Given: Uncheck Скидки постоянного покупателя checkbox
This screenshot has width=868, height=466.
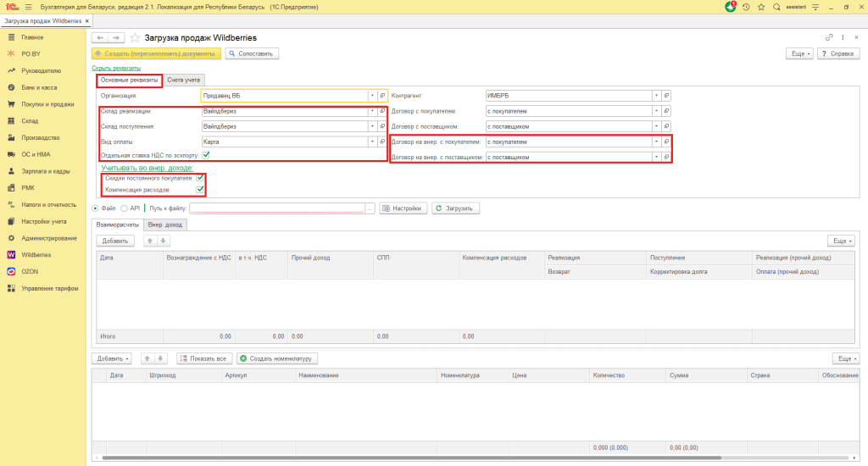Looking at the screenshot, I should pos(200,179).
